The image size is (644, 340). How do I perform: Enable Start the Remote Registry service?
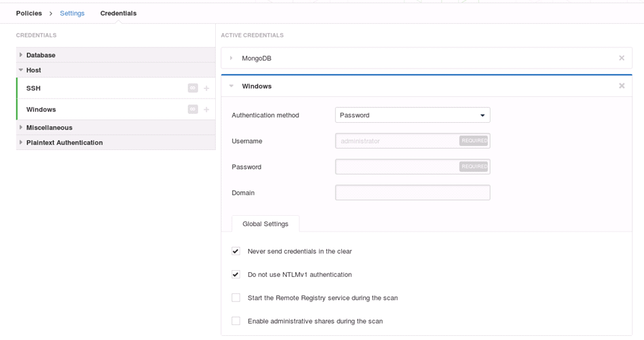point(235,298)
